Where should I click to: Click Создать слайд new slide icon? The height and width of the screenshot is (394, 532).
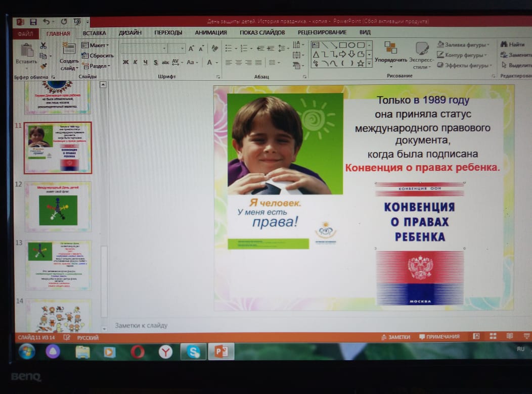(69, 50)
